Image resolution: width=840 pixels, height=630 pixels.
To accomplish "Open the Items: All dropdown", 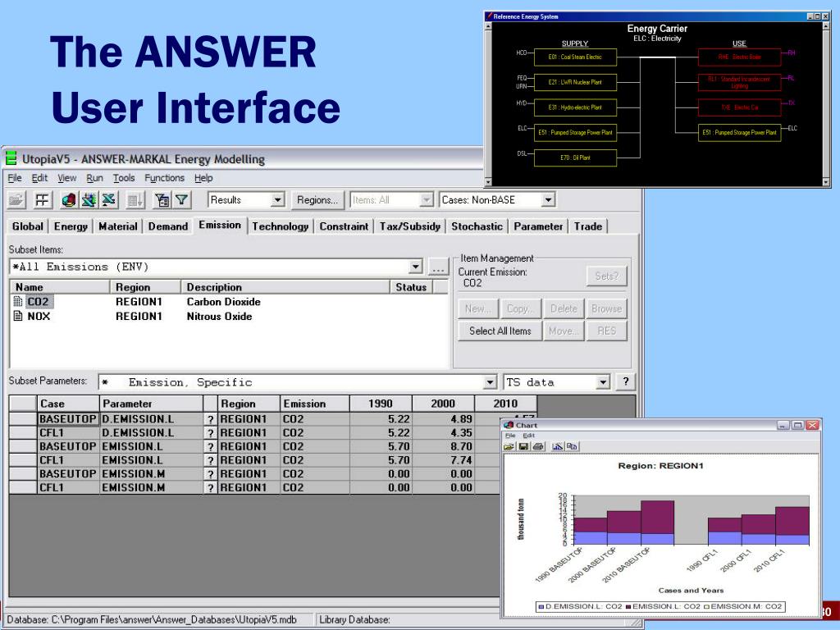I will click(x=426, y=200).
